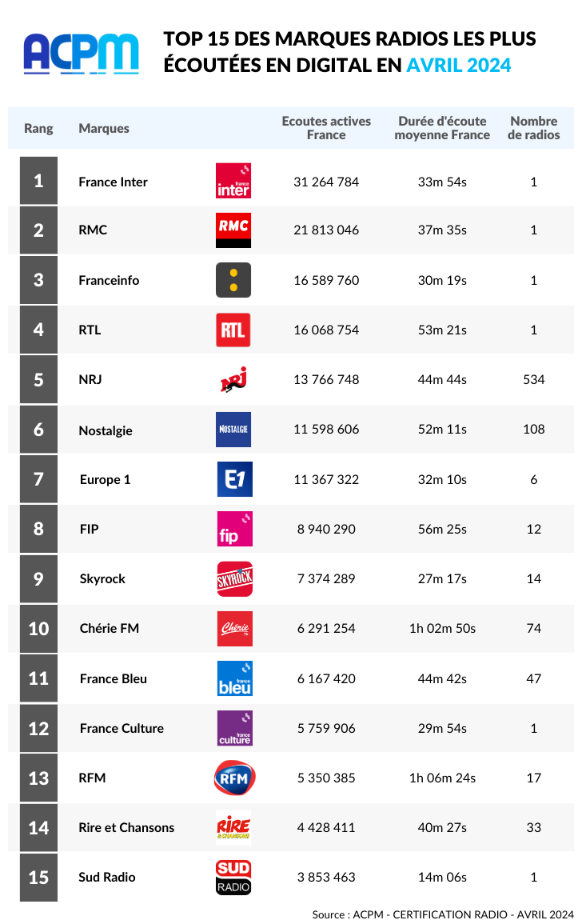Click the Chérie FM logo
Image resolution: width=582 pixels, height=924 pixels.
point(234,628)
